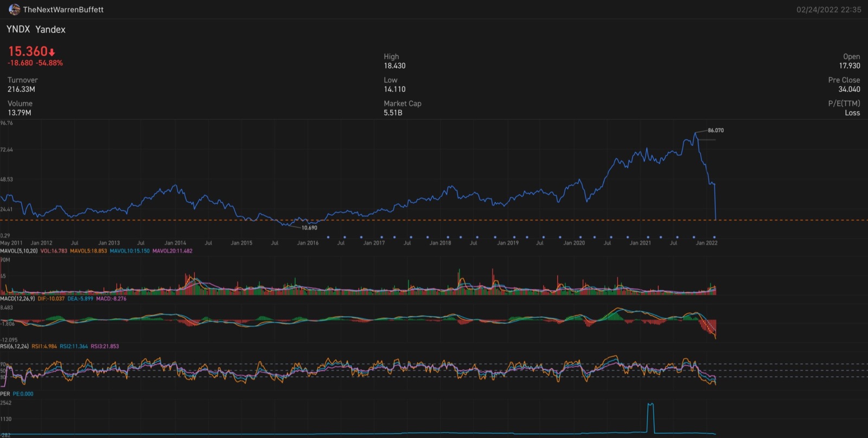Select the low value 14.110
The width and height of the screenshot is (868, 438).
point(395,89)
